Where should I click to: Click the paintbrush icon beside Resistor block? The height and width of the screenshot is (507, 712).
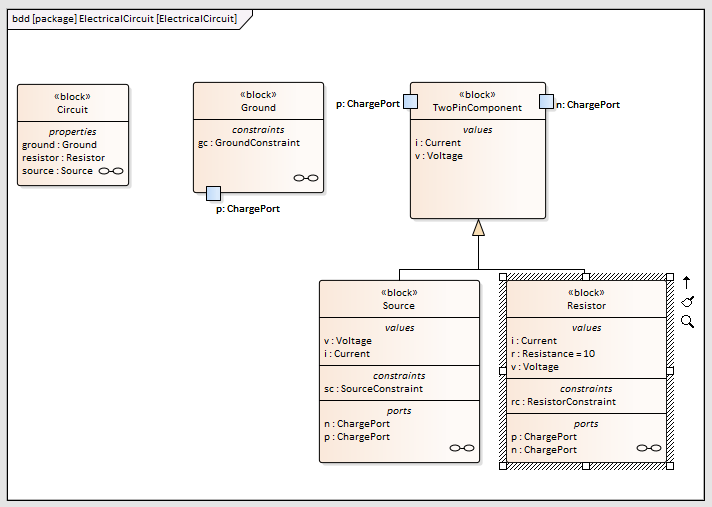(687, 302)
